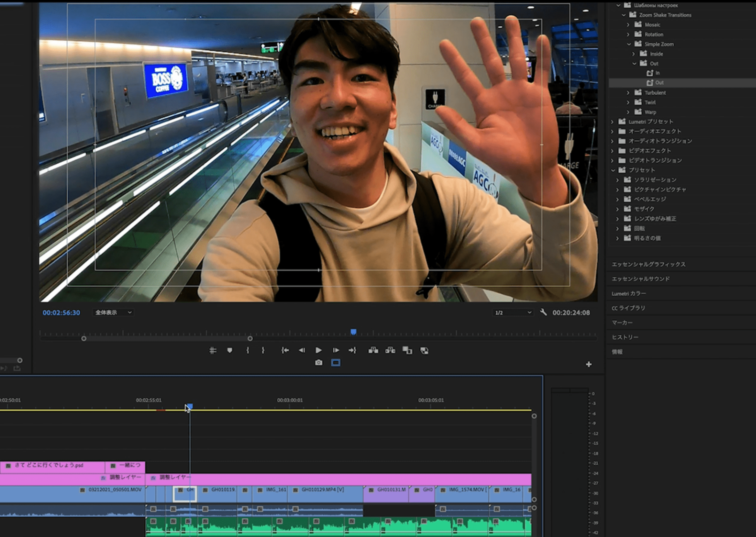Toggle the blue safe margins button

point(336,363)
